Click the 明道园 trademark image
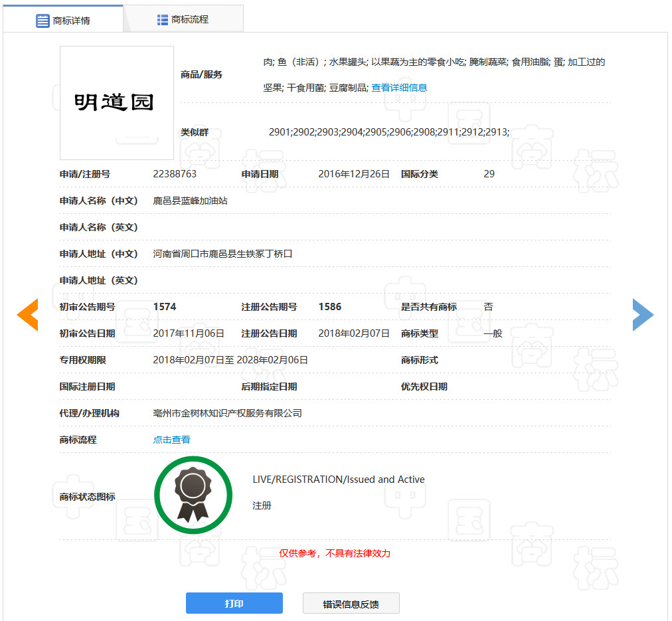 pos(116,103)
